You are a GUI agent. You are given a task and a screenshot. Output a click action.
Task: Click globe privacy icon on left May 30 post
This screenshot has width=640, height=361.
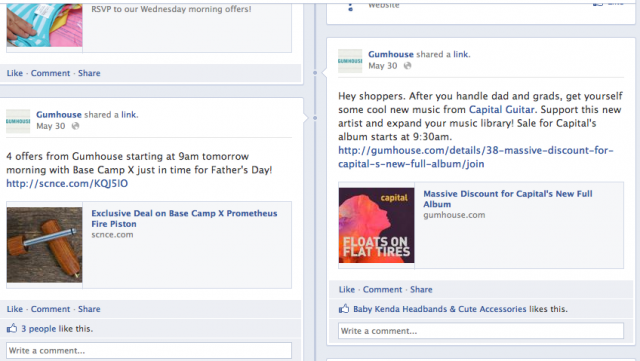click(75, 126)
